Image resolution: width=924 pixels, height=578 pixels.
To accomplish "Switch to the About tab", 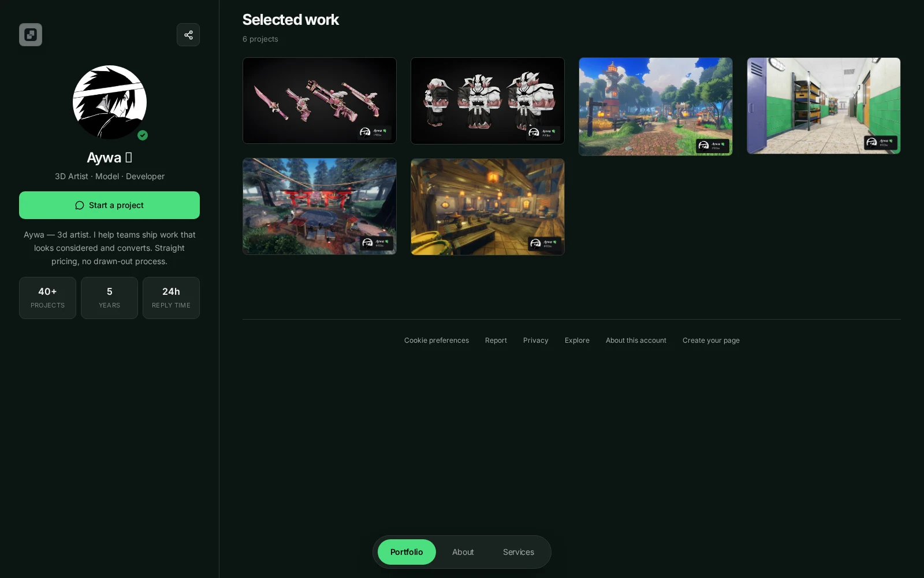I will 463,552.
